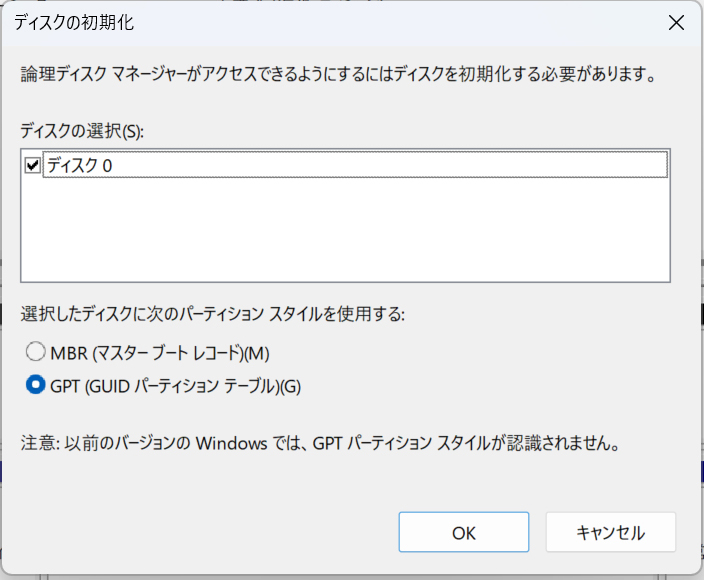This screenshot has width=704, height=580.
Task: Click the ディスクの初期化 title bar text
Action: pos(74,22)
